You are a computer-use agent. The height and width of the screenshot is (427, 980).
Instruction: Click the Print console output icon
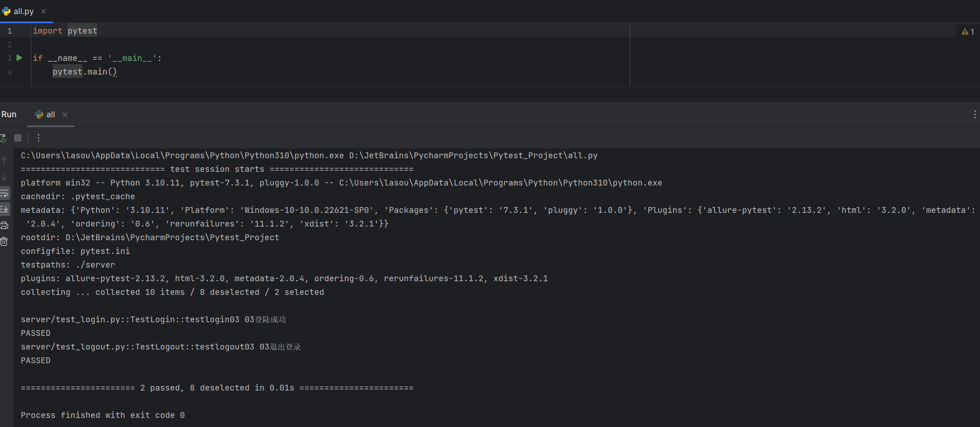4,225
